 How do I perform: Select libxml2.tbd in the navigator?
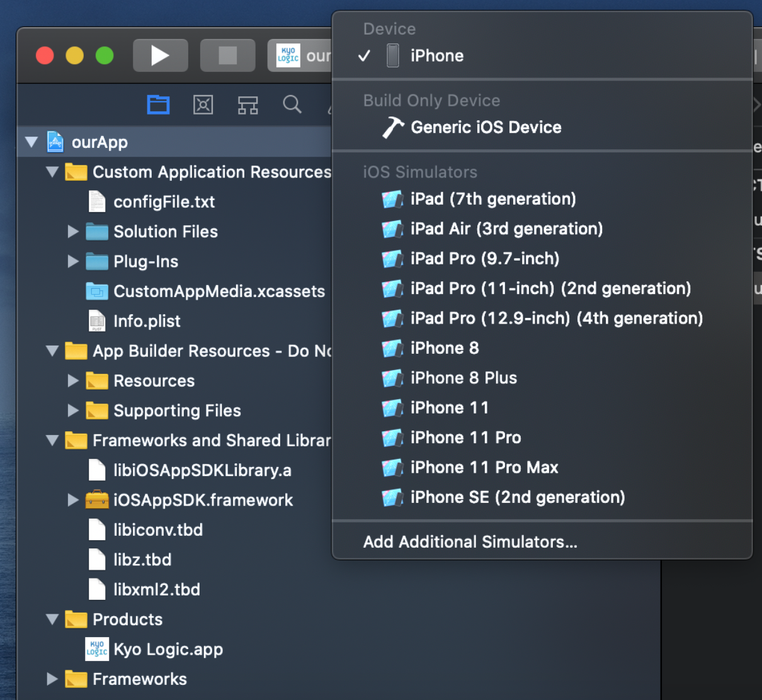pos(157,589)
